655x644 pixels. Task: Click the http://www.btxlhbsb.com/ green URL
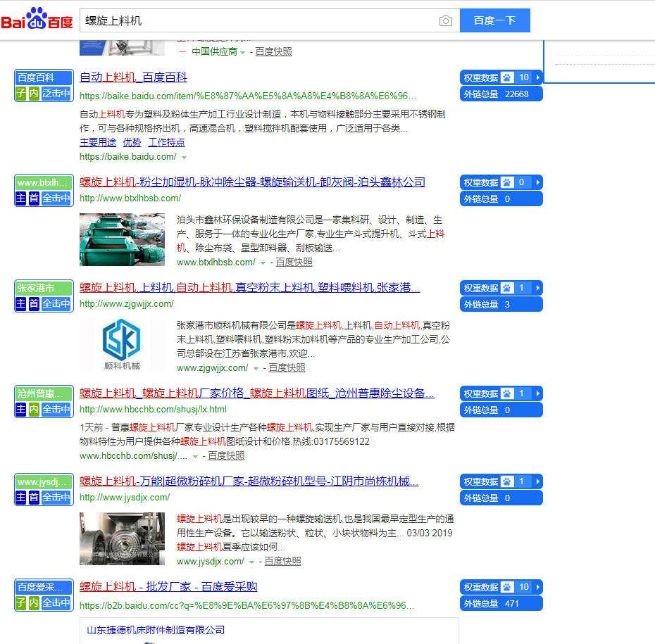130,198
